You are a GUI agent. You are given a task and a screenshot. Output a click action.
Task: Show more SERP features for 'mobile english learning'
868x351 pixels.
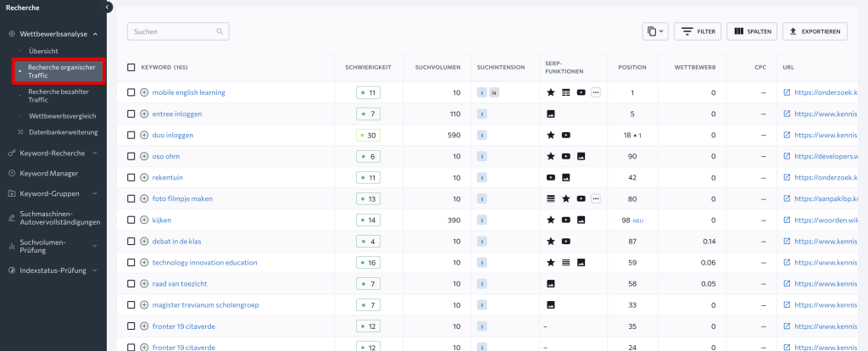(x=596, y=92)
